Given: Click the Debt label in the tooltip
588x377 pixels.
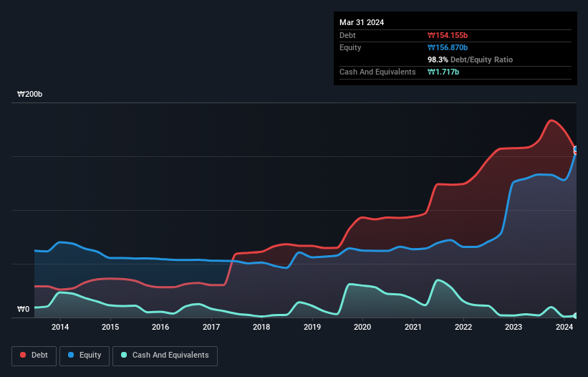Looking at the screenshot, I should (x=347, y=35).
